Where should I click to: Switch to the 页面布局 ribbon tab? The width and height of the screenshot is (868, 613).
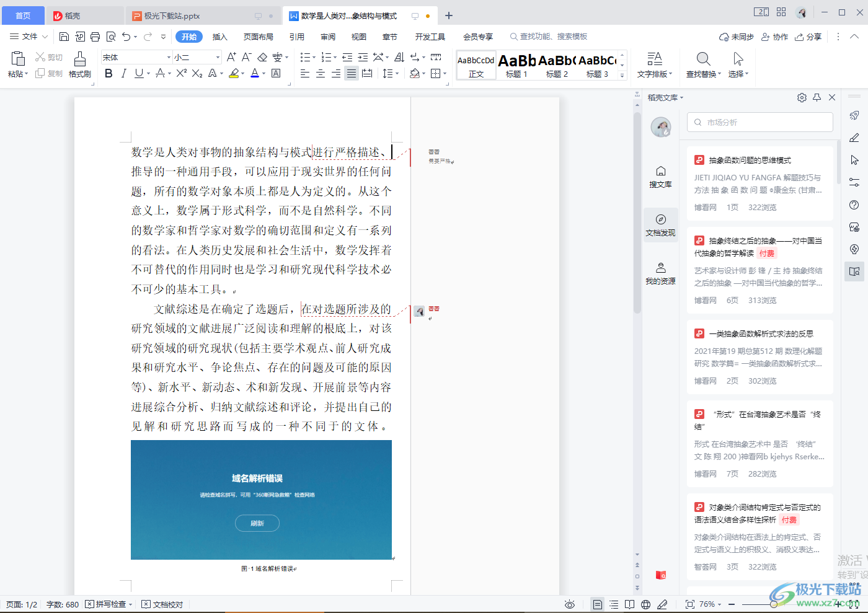tap(259, 37)
